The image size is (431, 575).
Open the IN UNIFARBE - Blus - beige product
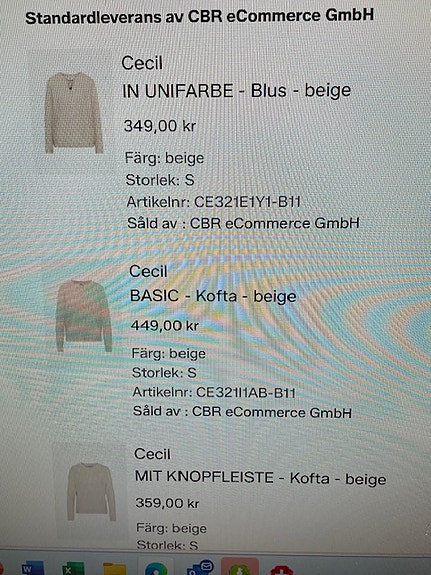pyautogui.click(x=237, y=91)
